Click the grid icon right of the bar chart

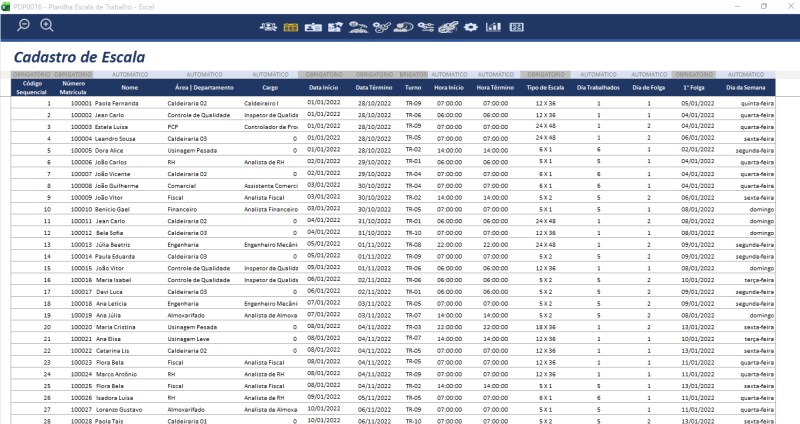[x=516, y=26]
